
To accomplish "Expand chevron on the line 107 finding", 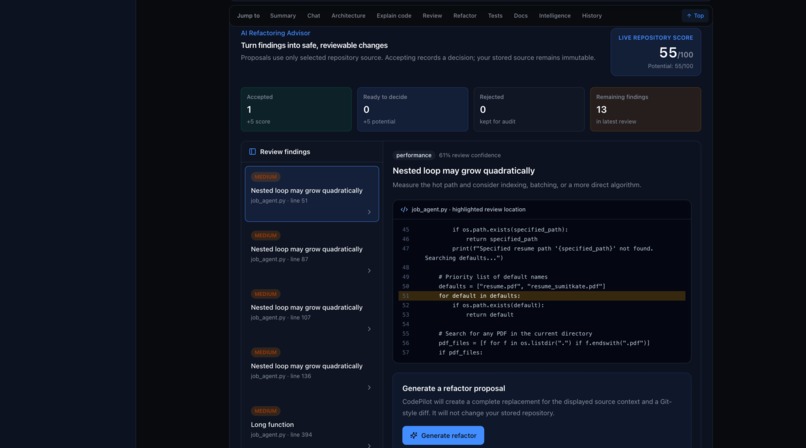I will pos(369,329).
